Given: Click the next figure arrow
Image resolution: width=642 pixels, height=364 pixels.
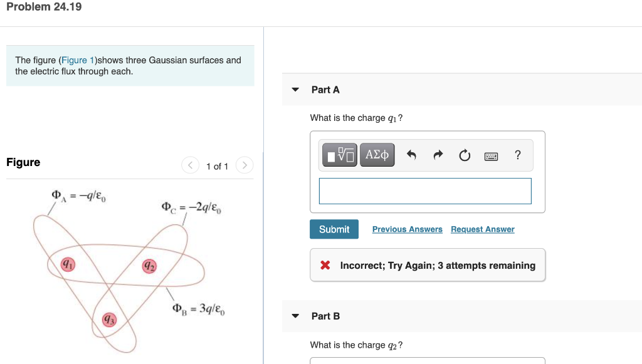Looking at the screenshot, I should click(x=245, y=165).
